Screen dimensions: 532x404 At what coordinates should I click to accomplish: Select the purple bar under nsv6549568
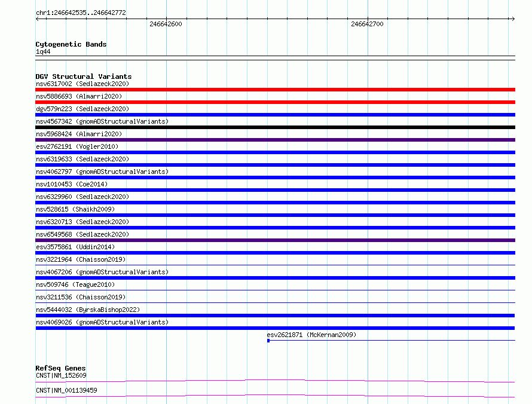(275, 240)
